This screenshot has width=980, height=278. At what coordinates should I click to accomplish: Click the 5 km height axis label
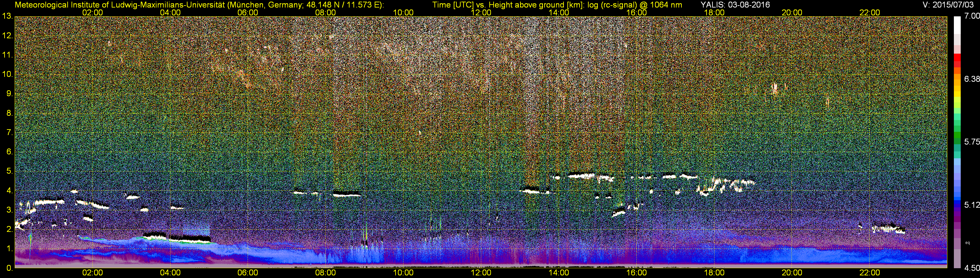(9, 171)
